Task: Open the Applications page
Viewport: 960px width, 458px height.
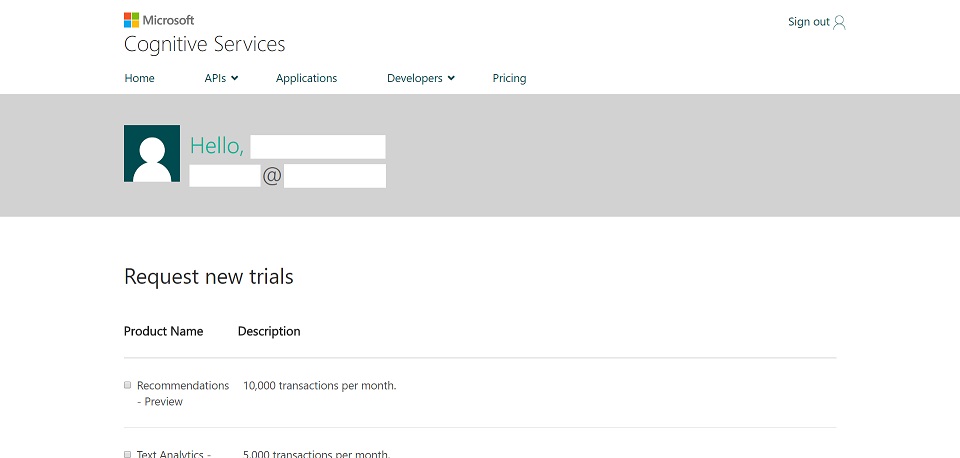Action: (306, 78)
